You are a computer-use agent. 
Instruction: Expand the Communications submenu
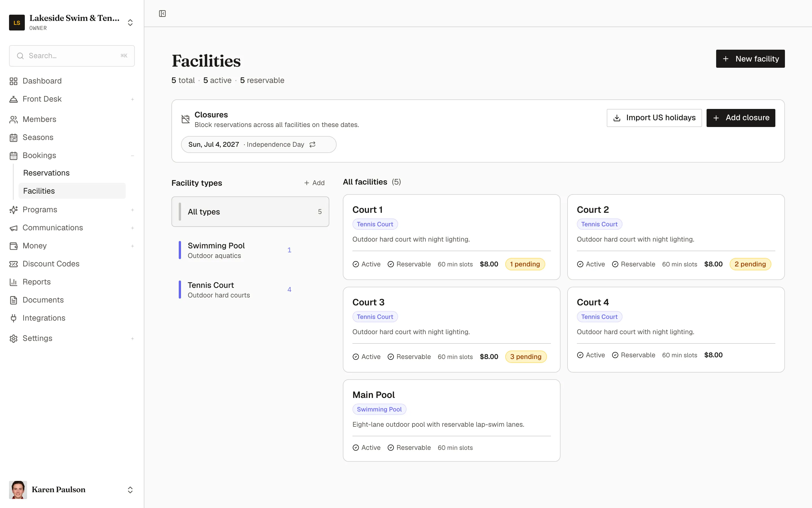(x=133, y=228)
